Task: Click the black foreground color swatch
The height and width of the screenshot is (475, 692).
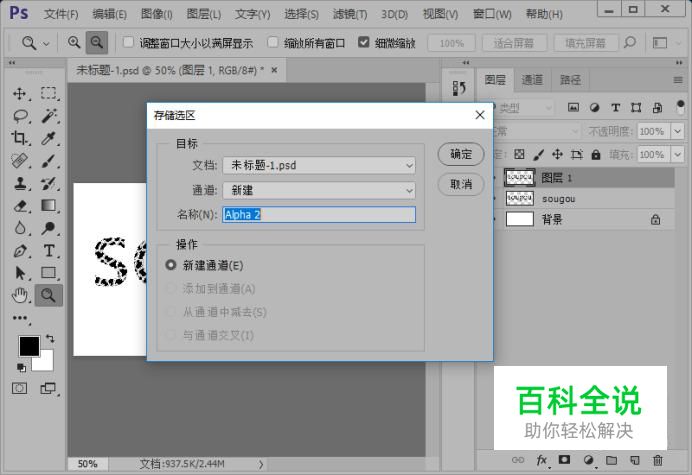Action: tap(29, 346)
